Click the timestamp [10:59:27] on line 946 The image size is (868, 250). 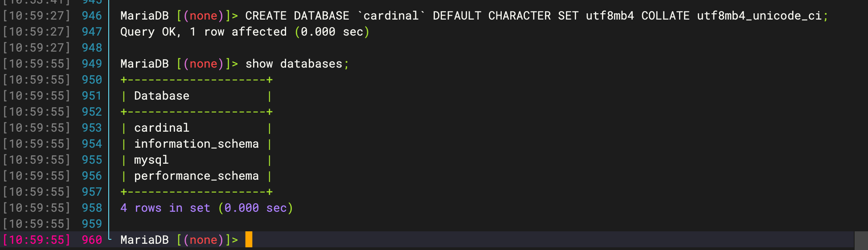(x=37, y=16)
